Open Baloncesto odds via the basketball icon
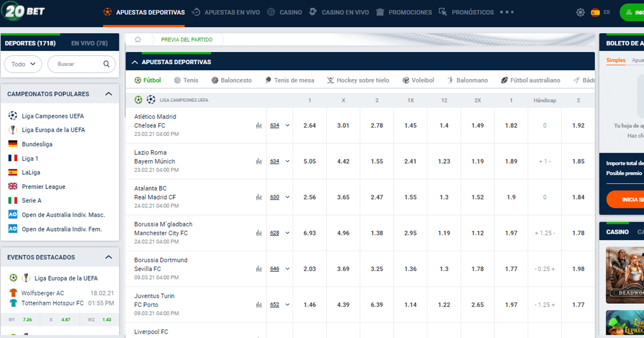Image resolution: width=644 pixels, height=338 pixels. (x=215, y=80)
